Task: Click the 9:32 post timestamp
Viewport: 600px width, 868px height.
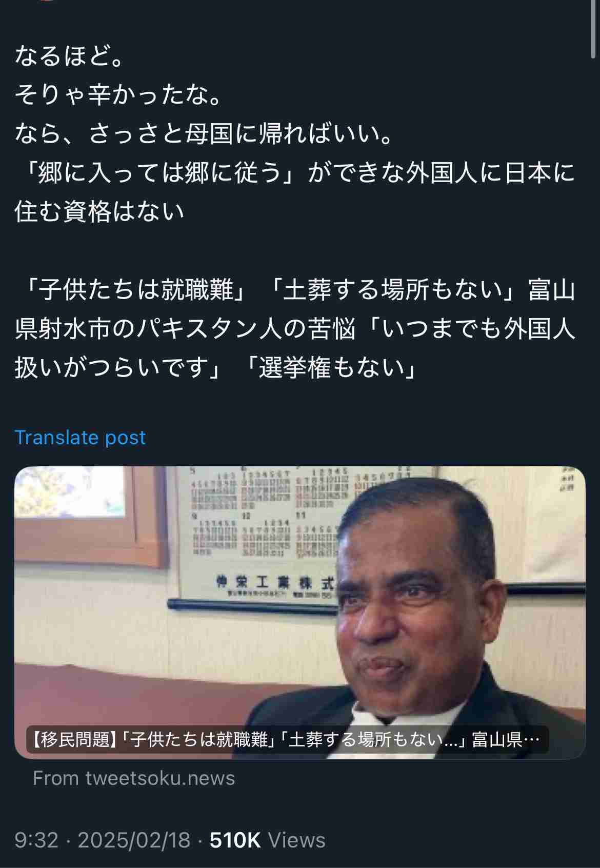Action: coord(36,840)
